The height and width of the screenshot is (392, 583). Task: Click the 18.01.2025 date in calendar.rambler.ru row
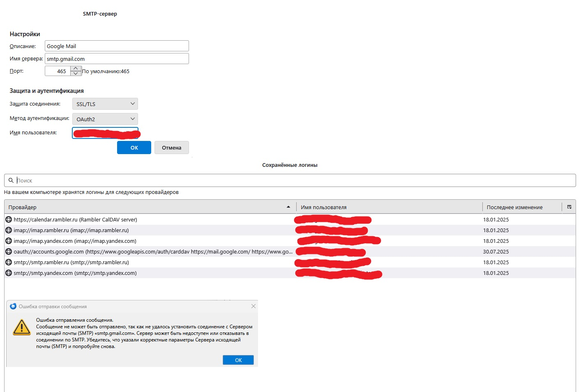(x=496, y=219)
